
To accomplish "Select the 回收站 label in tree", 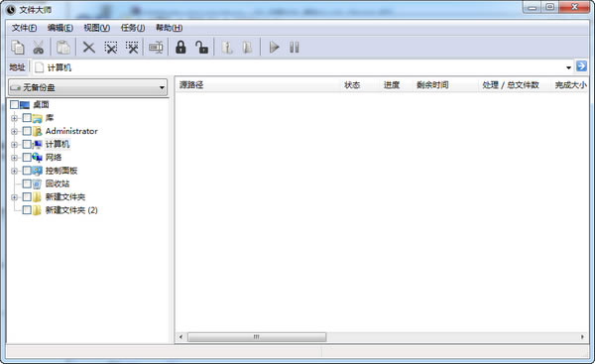I will click(58, 183).
